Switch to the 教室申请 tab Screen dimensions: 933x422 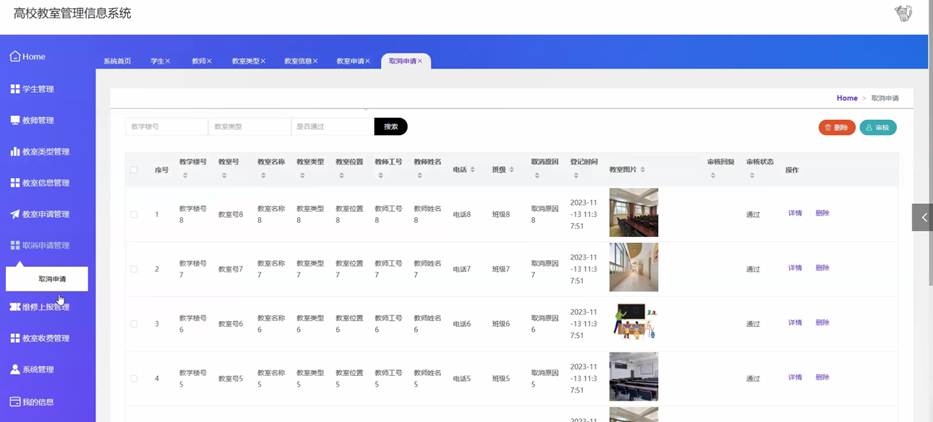(350, 61)
